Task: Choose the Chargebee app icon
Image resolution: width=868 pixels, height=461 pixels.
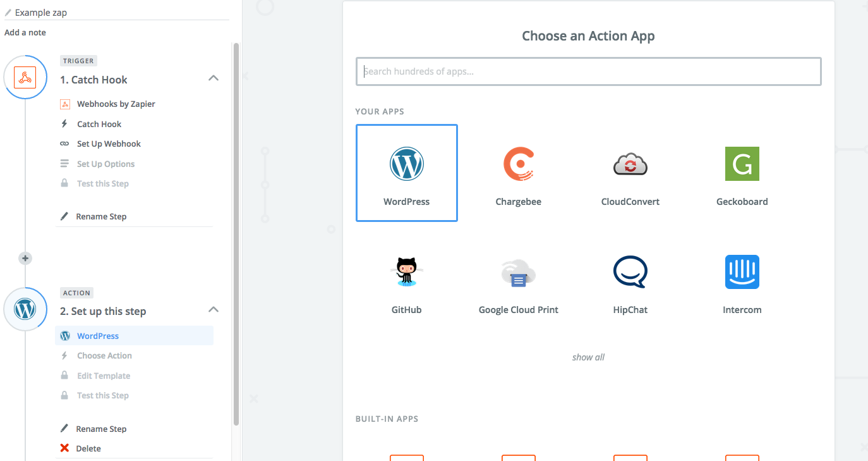Action: coord(519,164)
